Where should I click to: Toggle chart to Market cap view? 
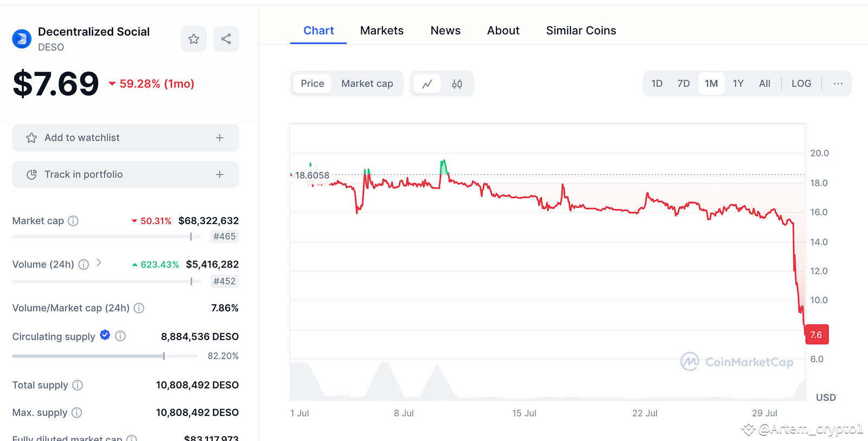(367, 84)
